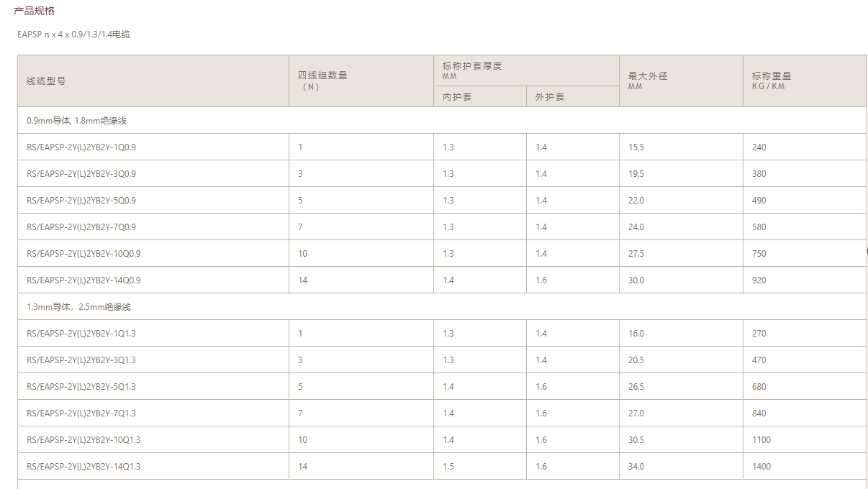Click the EAPSP n x 4 cable subtitle
Viewport: 868px width, 489px height.
73,35
